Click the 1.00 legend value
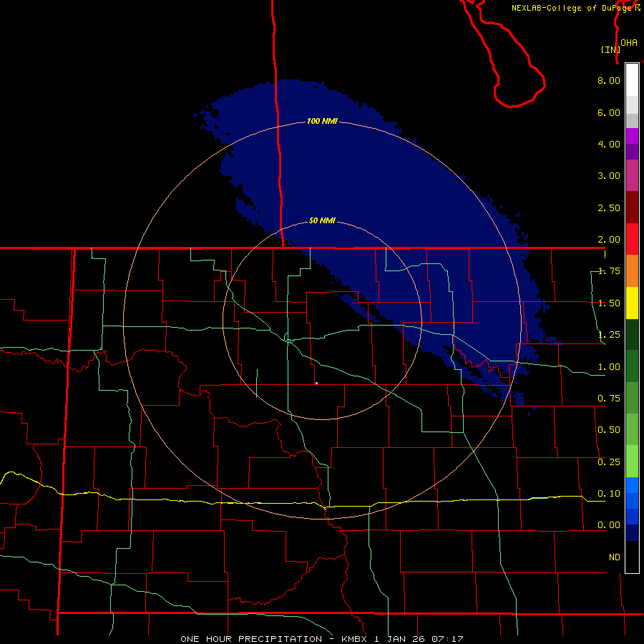Image resolution: width=644 pixels, height=644 pixels. (609, 367)
